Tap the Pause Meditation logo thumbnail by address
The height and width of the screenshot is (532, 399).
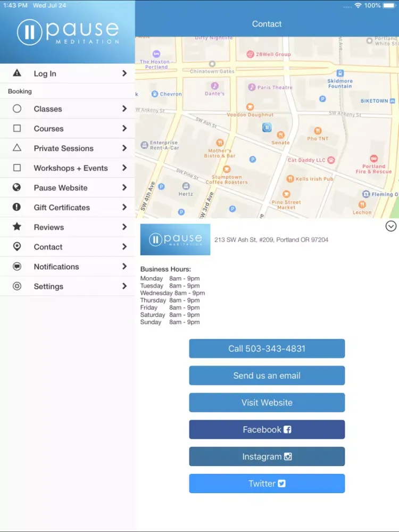tap(175, 239)
